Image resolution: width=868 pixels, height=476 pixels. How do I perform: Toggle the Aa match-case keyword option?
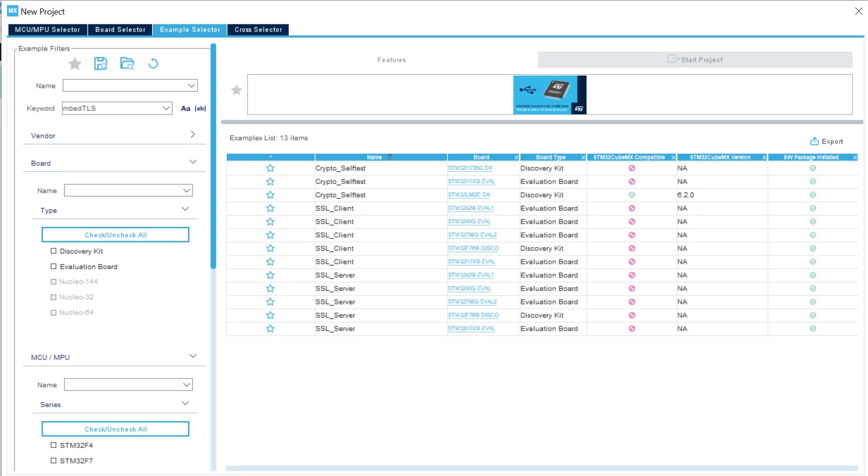pyautogui.click(x=186, y=108)
